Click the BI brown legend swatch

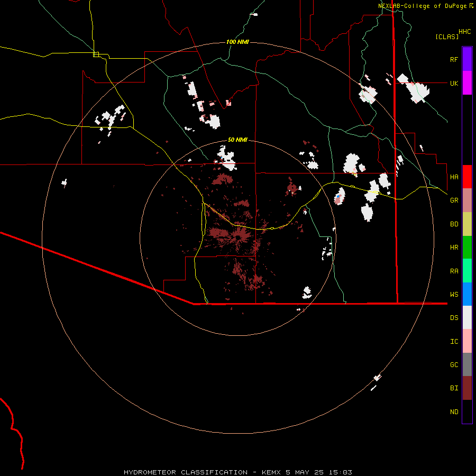coord(467,388)
